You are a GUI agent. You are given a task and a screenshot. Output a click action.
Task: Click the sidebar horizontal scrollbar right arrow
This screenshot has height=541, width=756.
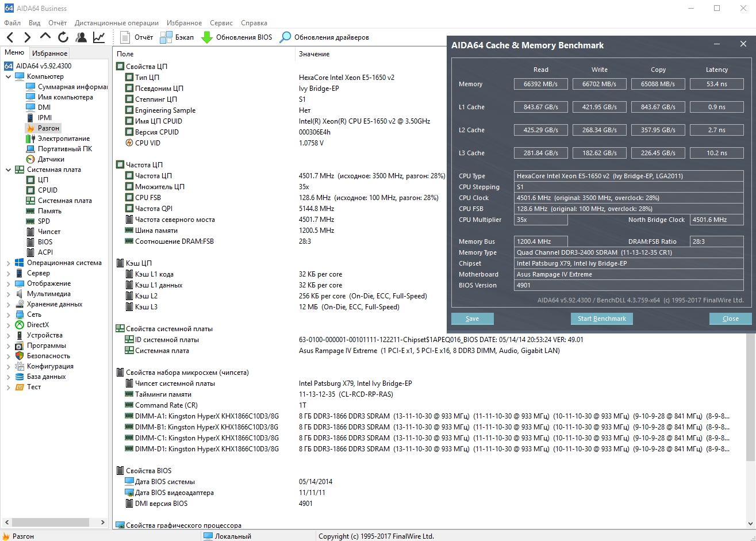[x=103, y=523]
